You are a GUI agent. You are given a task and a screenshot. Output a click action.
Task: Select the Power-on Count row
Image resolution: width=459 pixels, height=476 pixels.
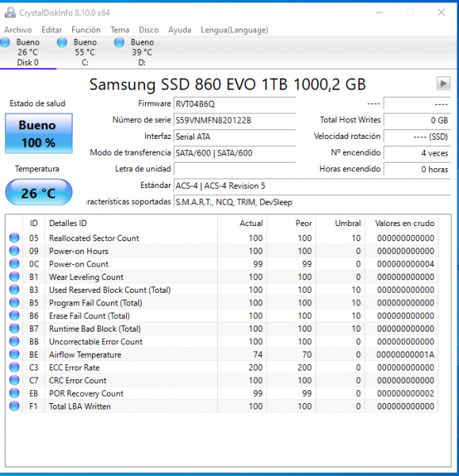click(221, 264)
